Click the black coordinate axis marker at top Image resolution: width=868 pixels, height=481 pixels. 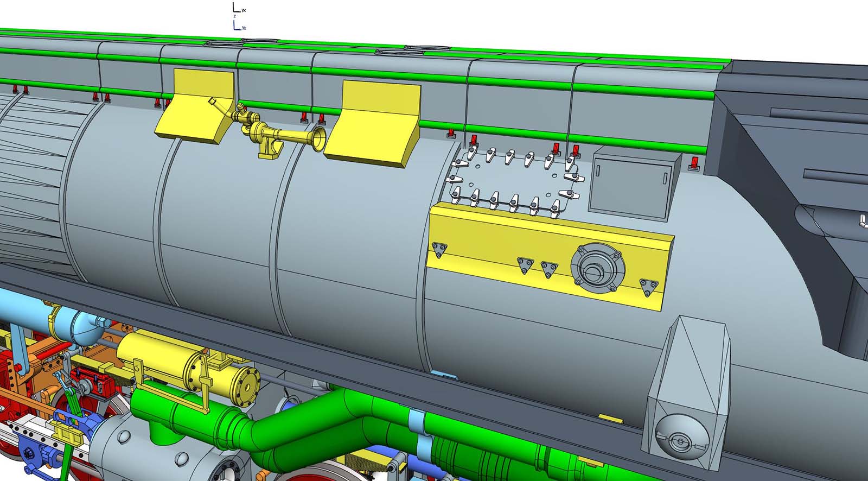(236, 8)
